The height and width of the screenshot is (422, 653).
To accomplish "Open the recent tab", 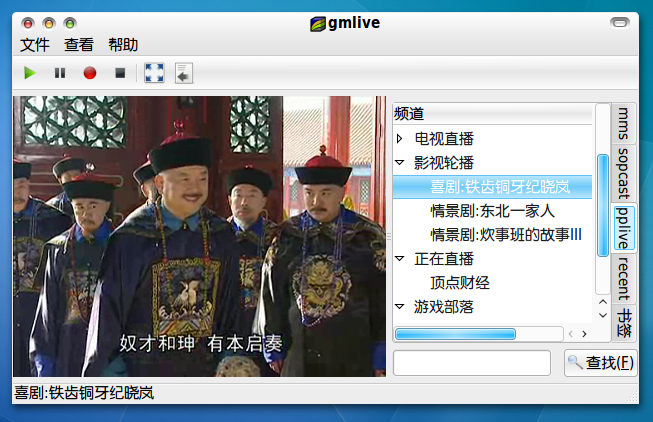I will click(623, 278).
